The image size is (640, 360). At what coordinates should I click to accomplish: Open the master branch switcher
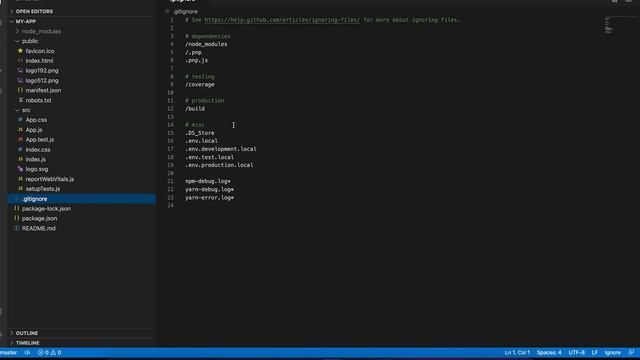click(9, 352)
